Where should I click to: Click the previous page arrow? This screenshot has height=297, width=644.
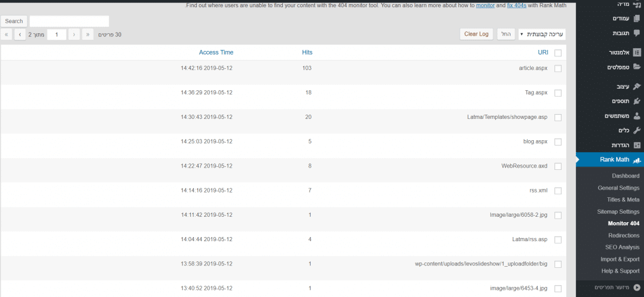click(x=74, y=34)
